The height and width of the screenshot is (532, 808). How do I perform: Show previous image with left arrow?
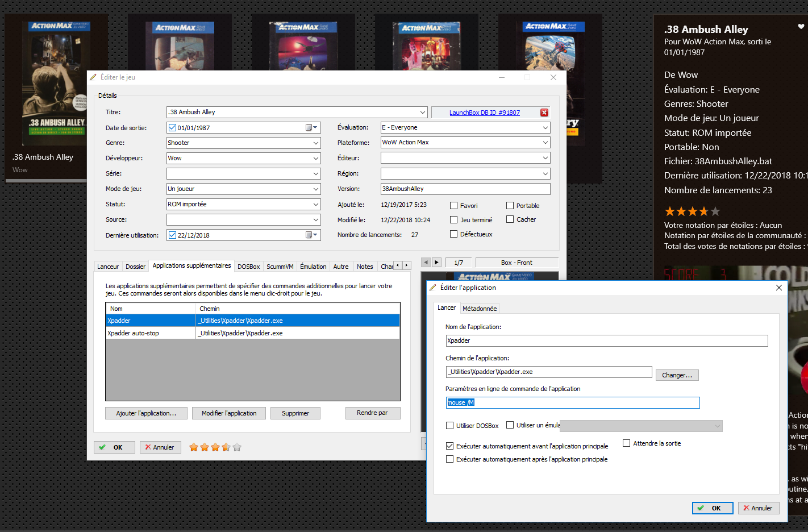(x=426, y=263)
